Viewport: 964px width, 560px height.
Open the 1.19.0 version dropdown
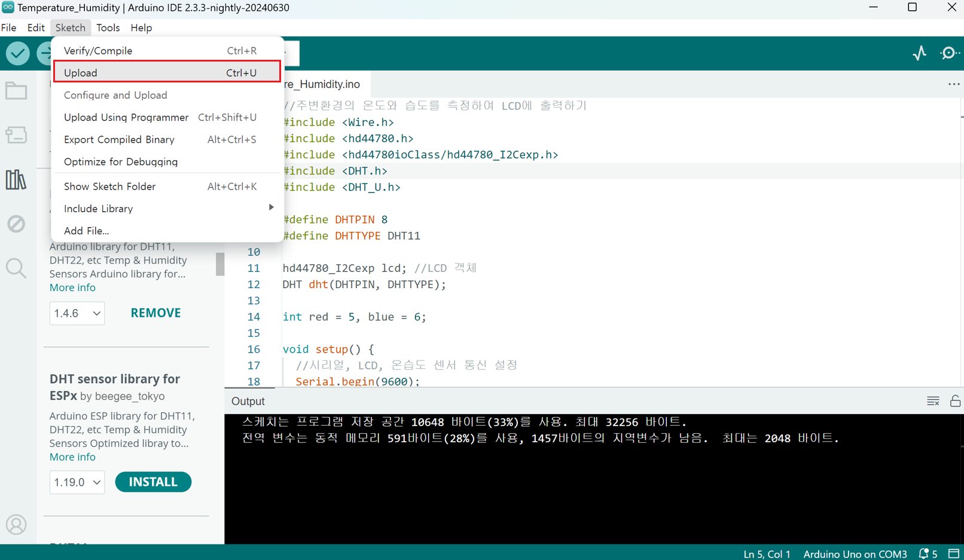(77, 482)
